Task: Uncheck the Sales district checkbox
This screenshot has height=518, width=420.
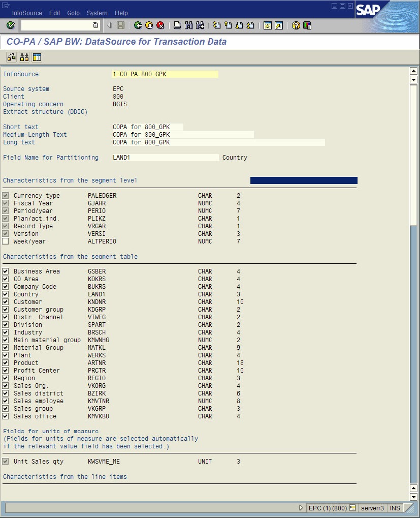Action: pyautogui.click(x=5, y=393)
